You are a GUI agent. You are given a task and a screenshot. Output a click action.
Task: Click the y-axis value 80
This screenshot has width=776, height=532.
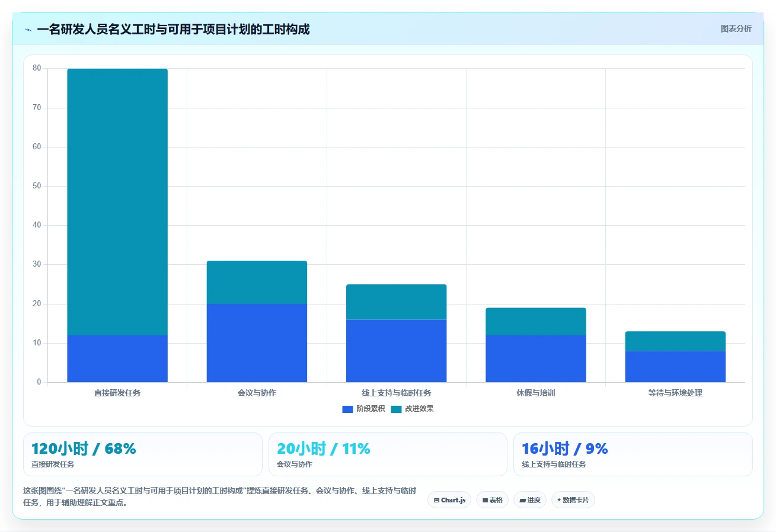37,68
